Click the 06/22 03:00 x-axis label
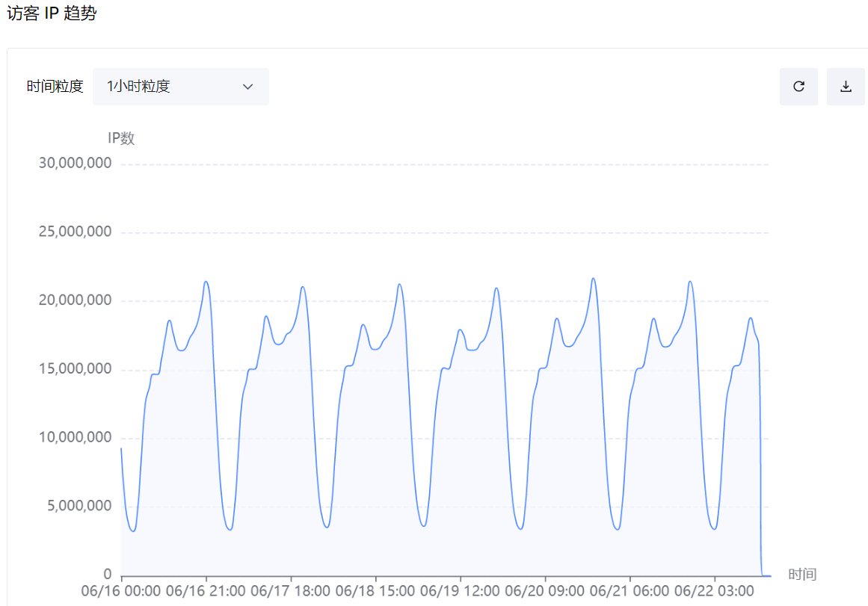 click(x=714, y=591)
